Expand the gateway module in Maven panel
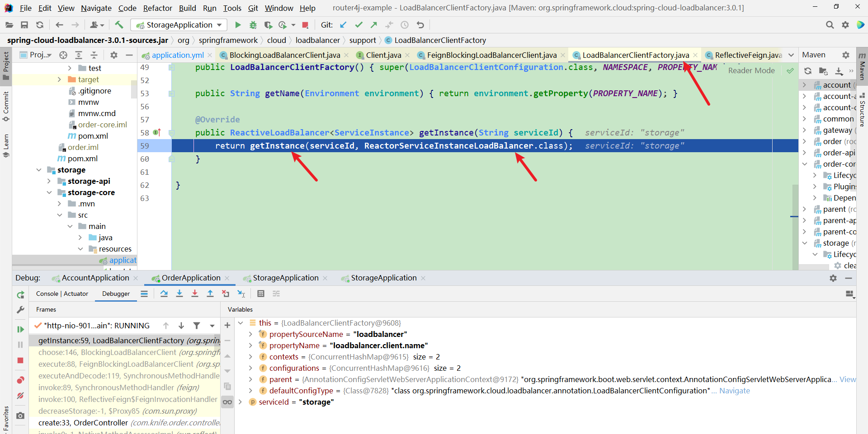The width and height of the screenshot is (868, 434). [806, 130]
